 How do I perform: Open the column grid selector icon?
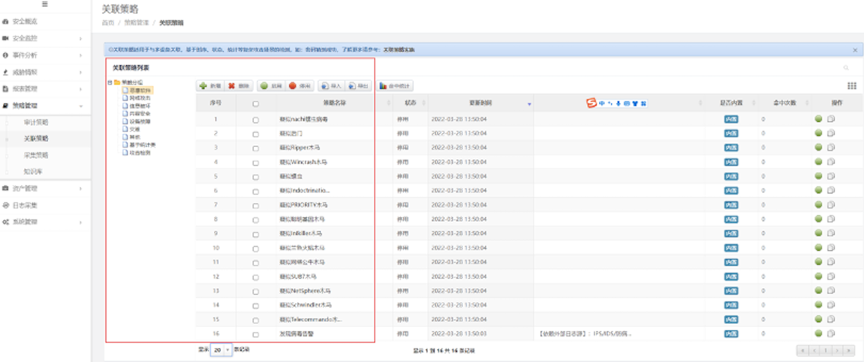point(851,86)
